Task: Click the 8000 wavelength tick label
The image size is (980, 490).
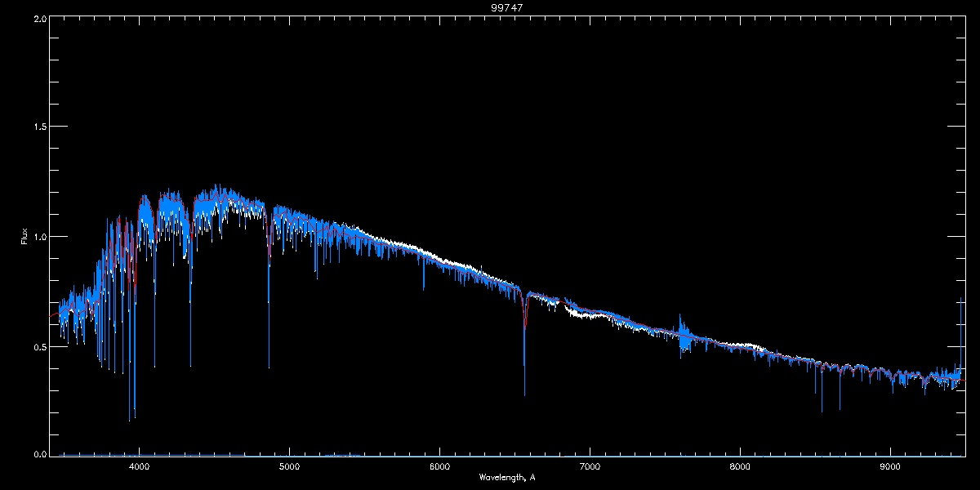Action: (740, 467)
